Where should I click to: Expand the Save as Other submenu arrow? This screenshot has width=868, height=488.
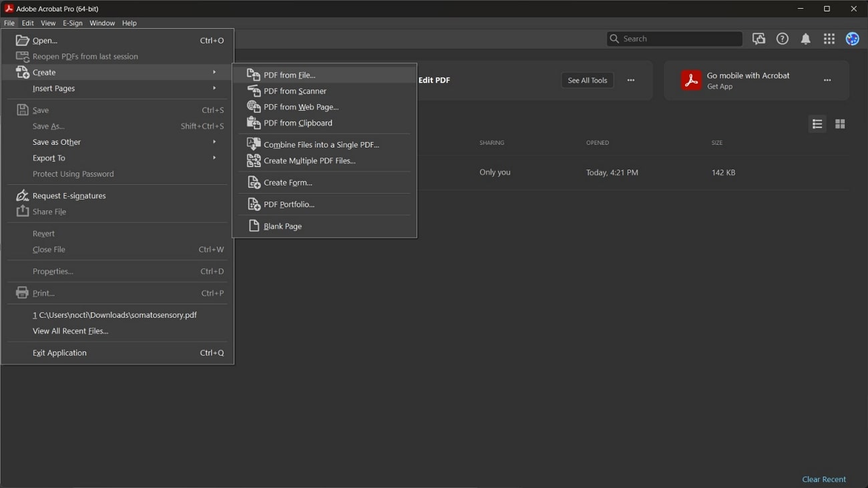[x=214, y=142]
